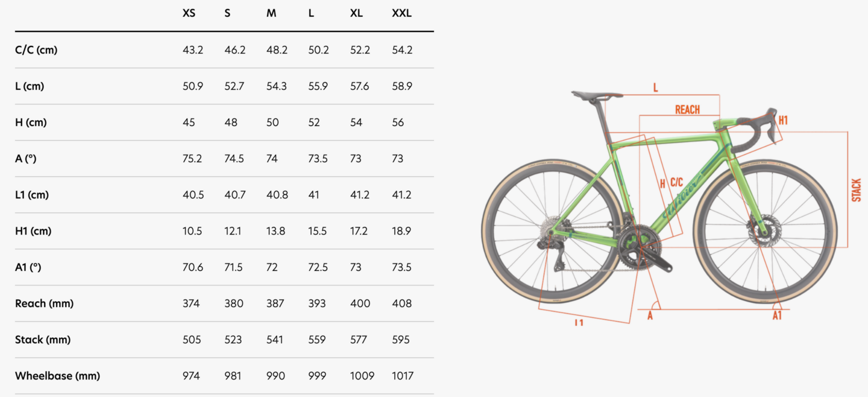This screenshot has width=868, height=397.
Task: Select the XXL size column header
Action: [x=401, y=13]
